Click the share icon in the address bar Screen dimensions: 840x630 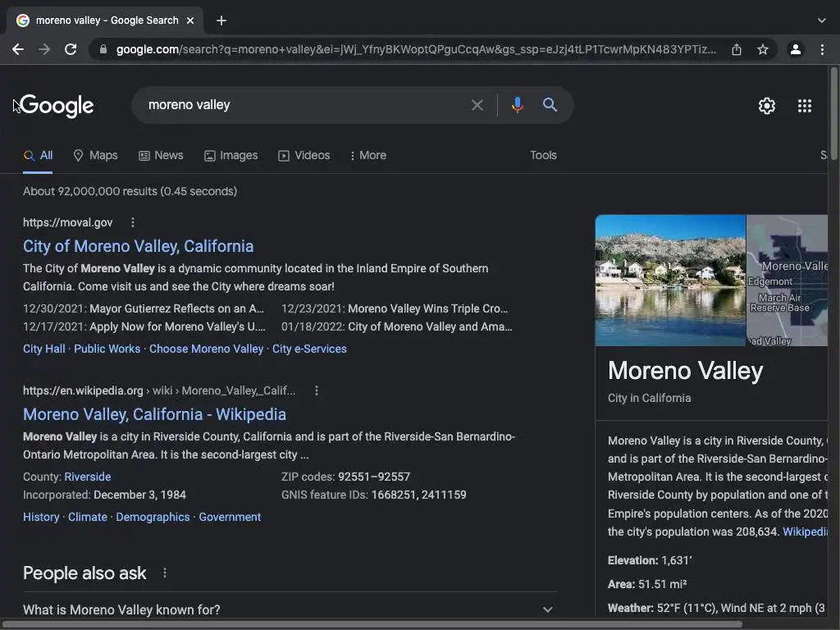point(737,49)
